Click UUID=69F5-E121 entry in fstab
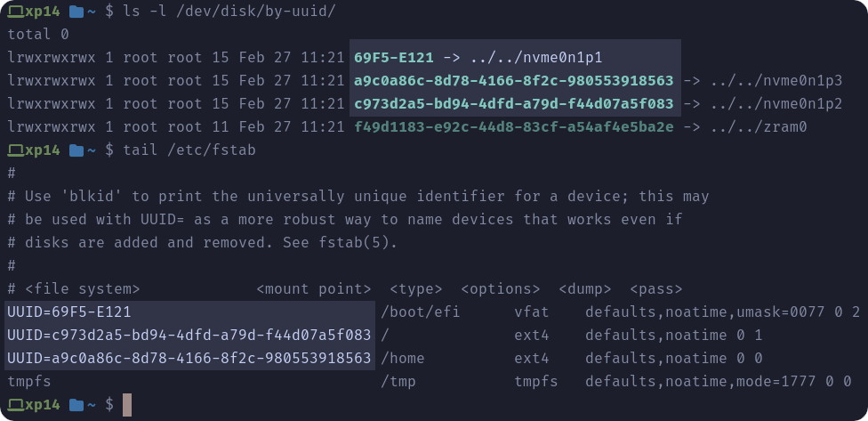868x421 pixels. click(x=69, y=312)
